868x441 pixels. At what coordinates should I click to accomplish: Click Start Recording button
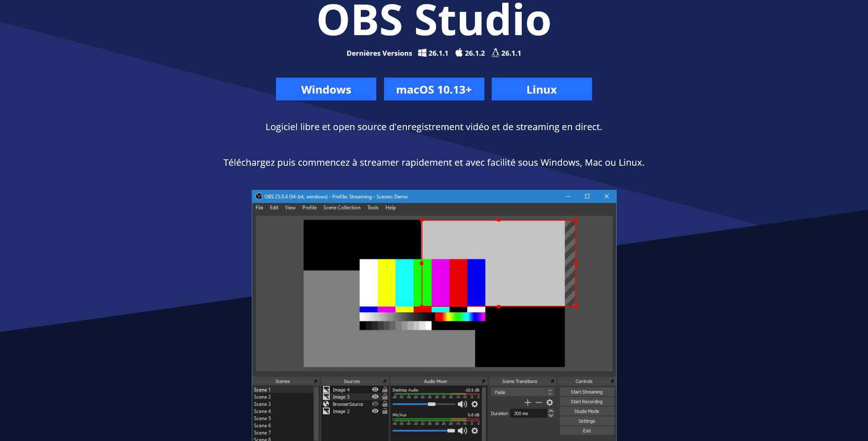(x=587, y=402)
